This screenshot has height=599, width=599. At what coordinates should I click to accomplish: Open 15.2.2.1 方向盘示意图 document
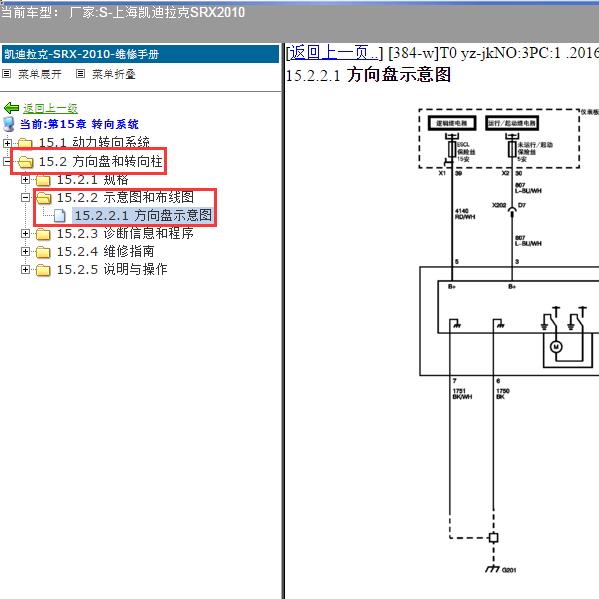143,215
